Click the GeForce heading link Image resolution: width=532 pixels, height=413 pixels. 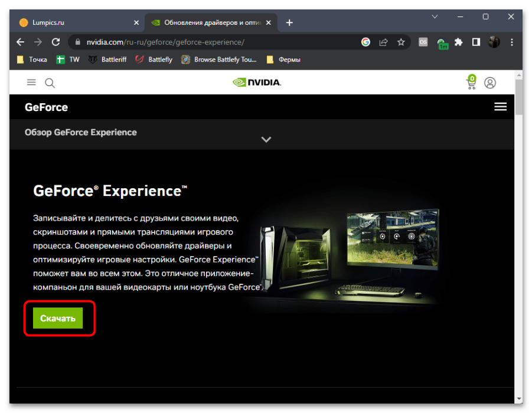(46, 107)
